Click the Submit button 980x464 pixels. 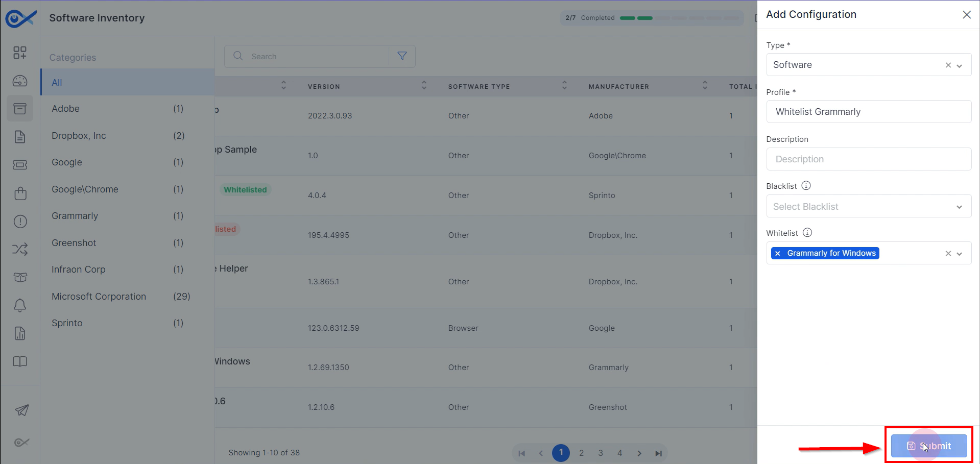pyautogui.click(x=929, y=446)
